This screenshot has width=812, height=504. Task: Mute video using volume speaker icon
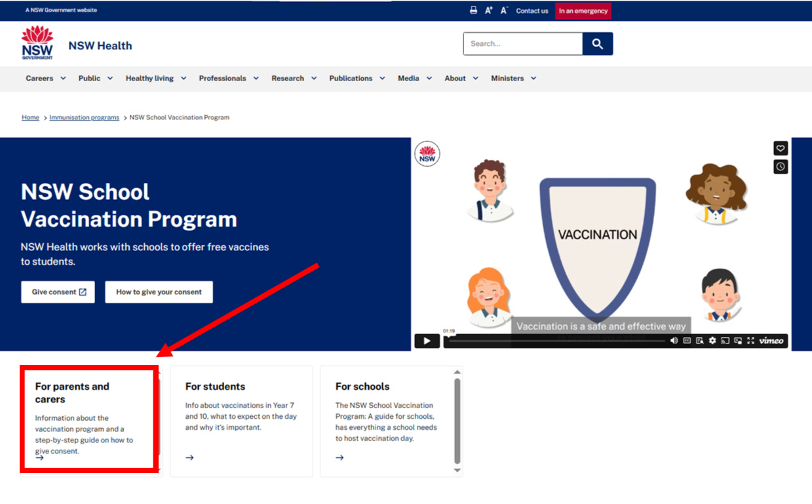(x=674, y=341)
